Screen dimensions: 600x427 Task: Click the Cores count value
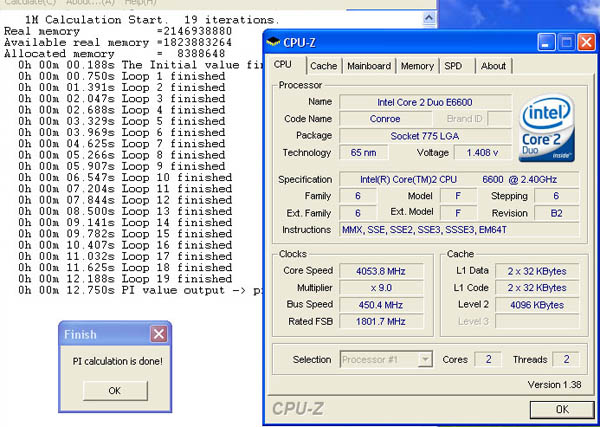(488, 359)
